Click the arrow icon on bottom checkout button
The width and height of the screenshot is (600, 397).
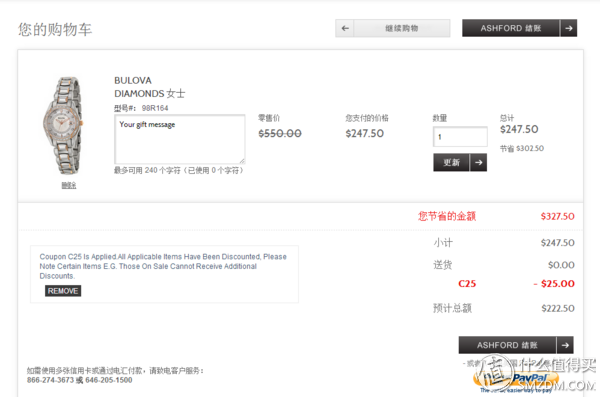pos(565,345)
